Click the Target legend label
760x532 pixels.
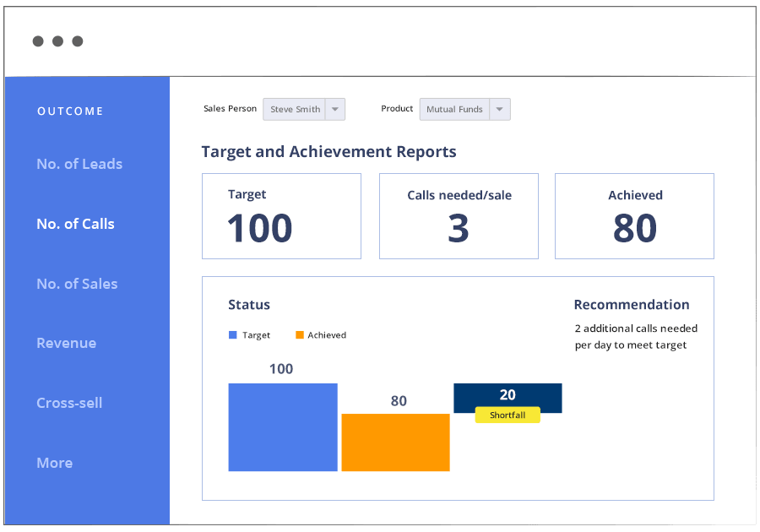pyautogui.click(x=257, y=335)
